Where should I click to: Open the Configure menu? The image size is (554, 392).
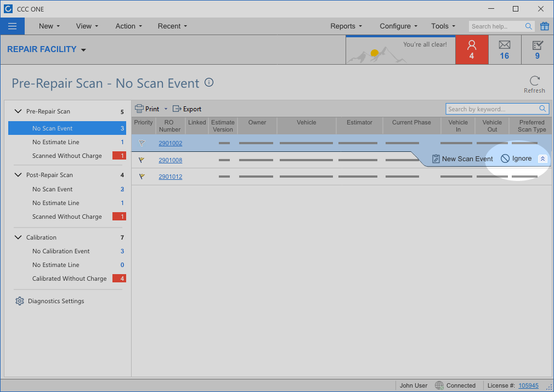coord(398,26)
